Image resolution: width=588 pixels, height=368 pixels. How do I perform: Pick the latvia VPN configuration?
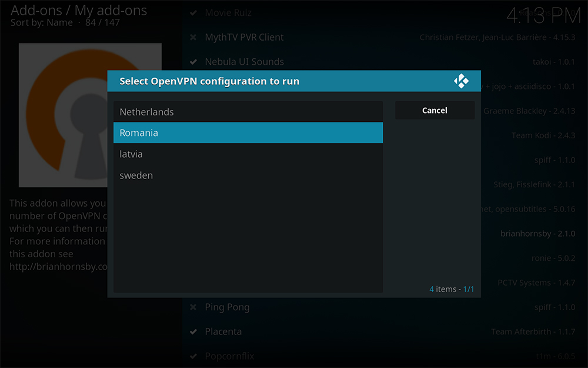(x=248, y=154)
